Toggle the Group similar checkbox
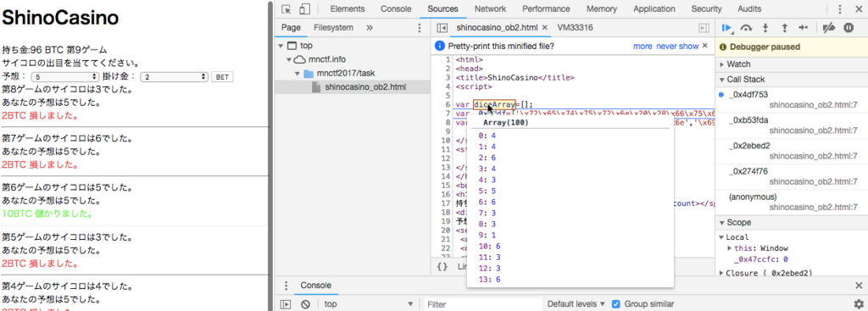The image size is (868, 311). (x=615, y=304)
